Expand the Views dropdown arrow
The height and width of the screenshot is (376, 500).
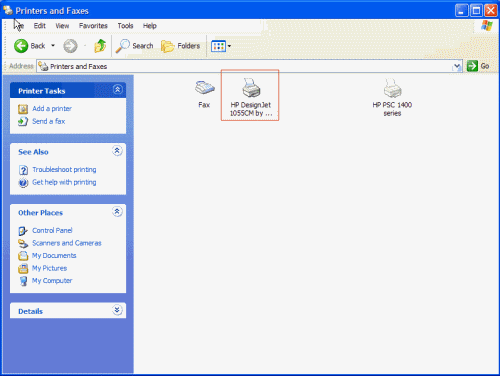229,46
